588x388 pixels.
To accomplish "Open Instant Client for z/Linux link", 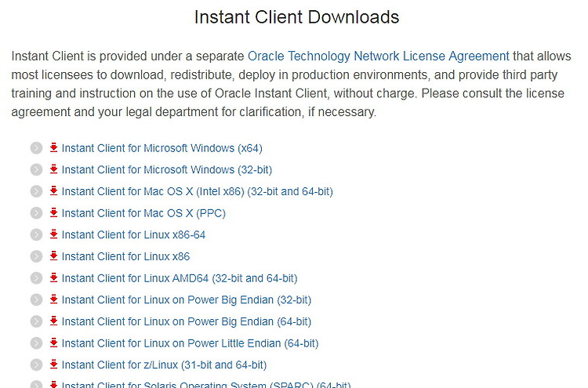I will pyautogui.click(x=165, y=365).
